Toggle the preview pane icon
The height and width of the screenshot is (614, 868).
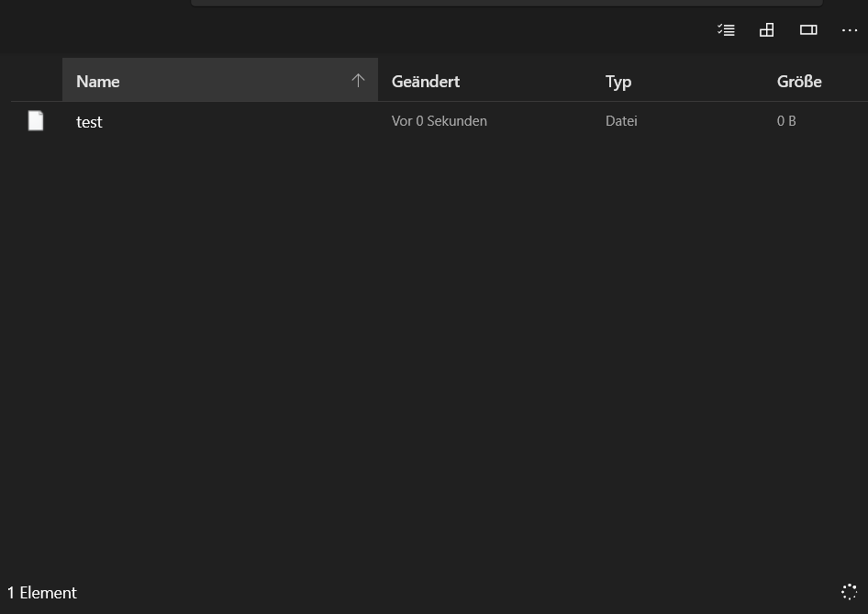(x=808, y=30)
